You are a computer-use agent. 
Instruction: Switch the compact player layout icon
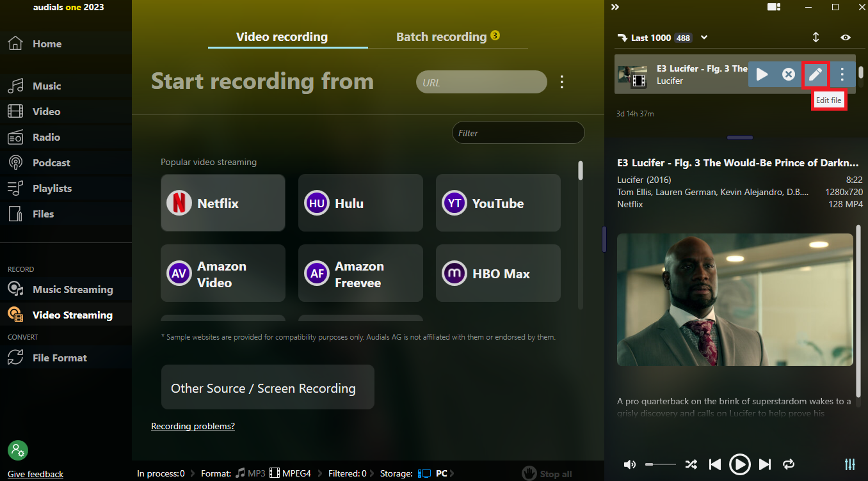coord(774,7)
